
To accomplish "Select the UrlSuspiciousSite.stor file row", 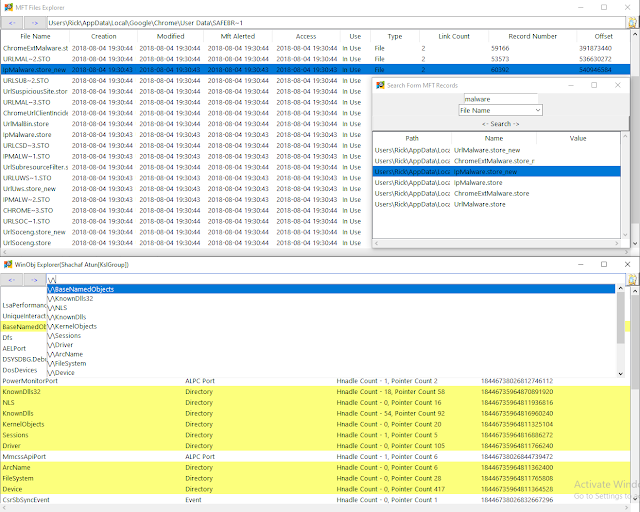I will [187, 91].
